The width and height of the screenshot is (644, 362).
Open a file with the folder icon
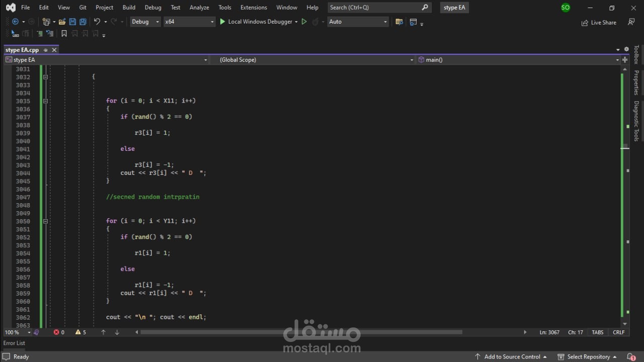point(62,22)
